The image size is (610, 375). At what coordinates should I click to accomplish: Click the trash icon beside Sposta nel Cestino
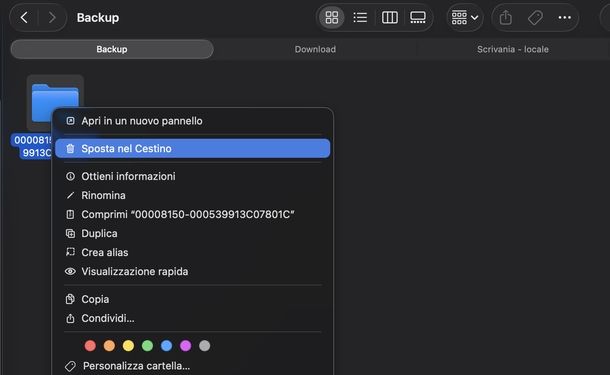pos(70,149)
